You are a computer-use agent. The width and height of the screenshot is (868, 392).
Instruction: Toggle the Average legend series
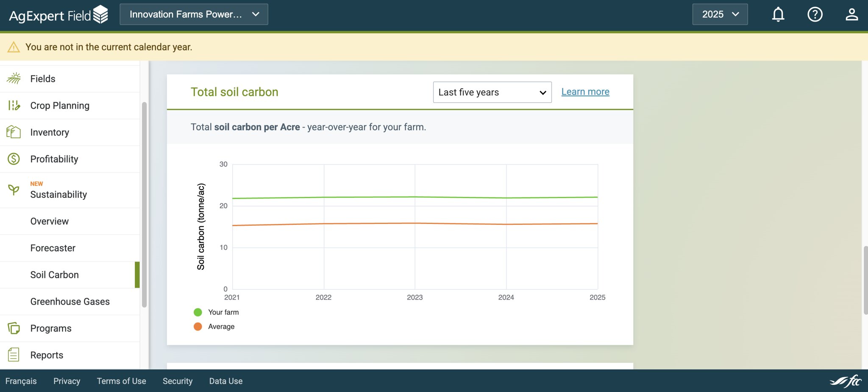tap(214, 327)
